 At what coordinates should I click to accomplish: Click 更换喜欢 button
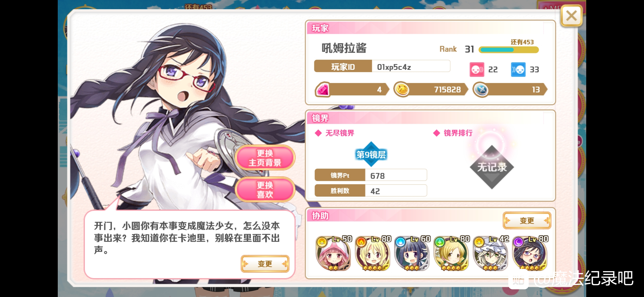point(265,190)
